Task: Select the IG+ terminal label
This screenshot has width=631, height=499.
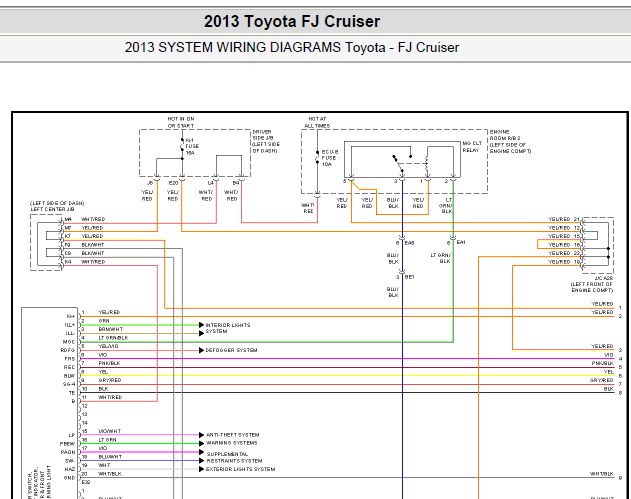Action: click(x=70, y=316)
